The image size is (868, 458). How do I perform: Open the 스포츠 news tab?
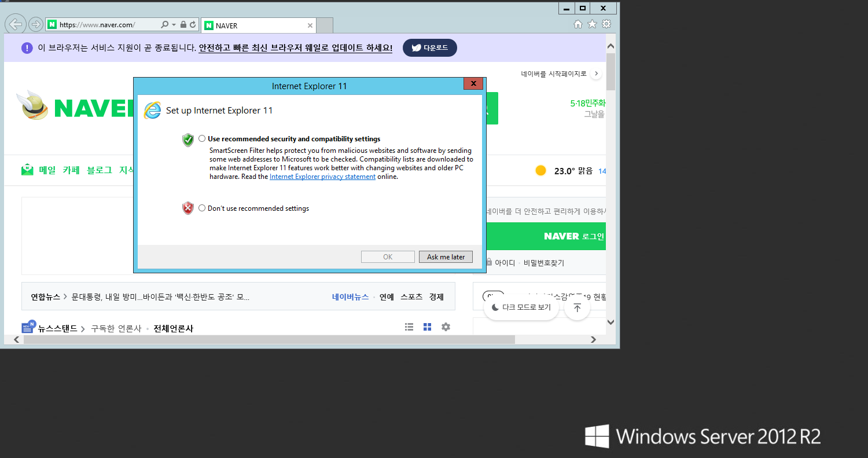(x=411, y=297)
